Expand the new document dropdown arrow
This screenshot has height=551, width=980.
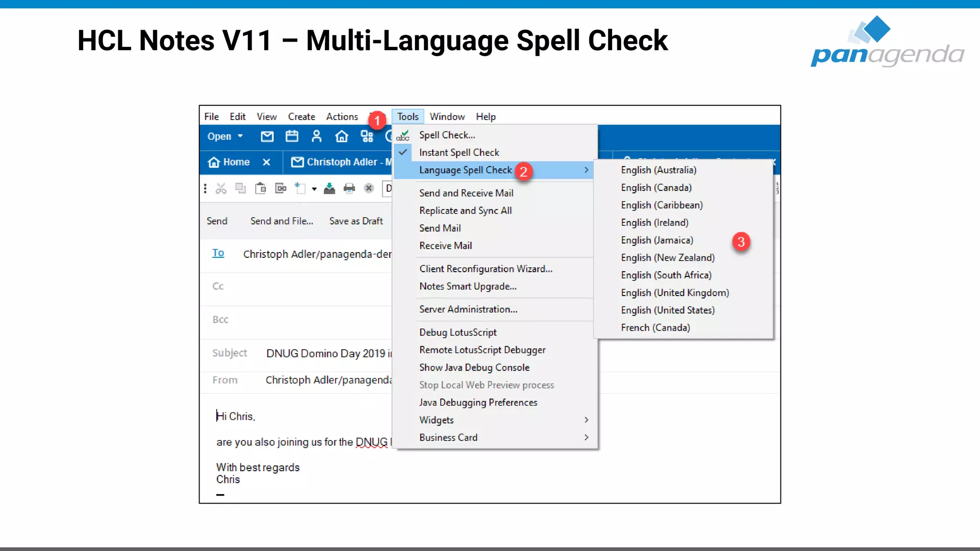[x=314, y=189]
